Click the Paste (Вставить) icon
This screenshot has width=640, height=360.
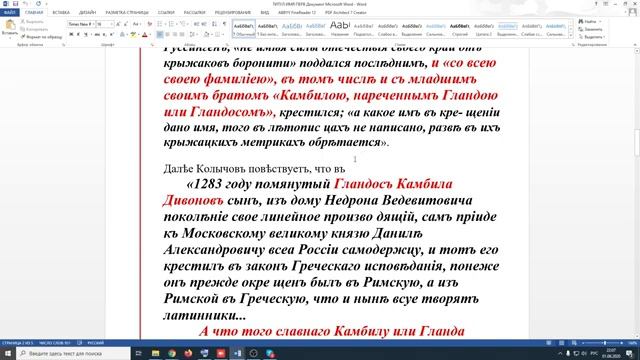(x=10, y=25)
